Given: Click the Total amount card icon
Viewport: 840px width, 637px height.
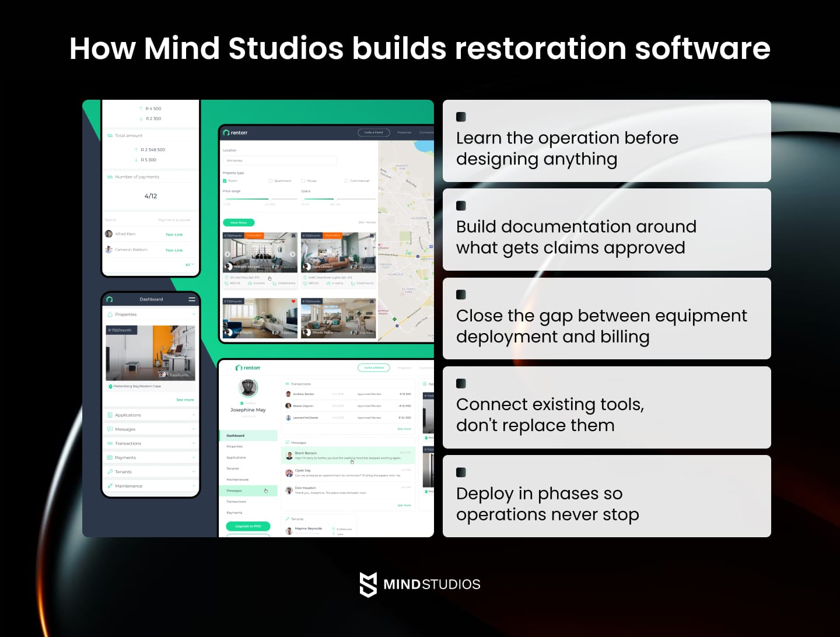Looking at the screenshot, I should (110, 135).
